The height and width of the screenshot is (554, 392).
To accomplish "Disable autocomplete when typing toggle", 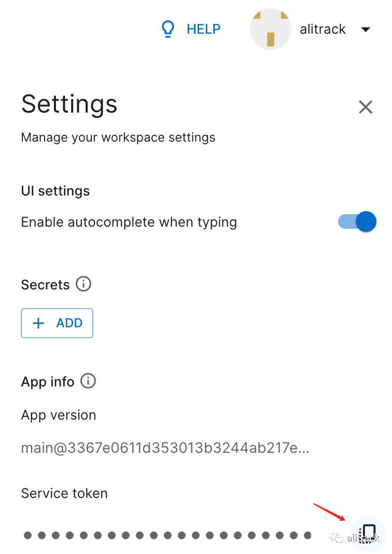I will pos(358,222).
